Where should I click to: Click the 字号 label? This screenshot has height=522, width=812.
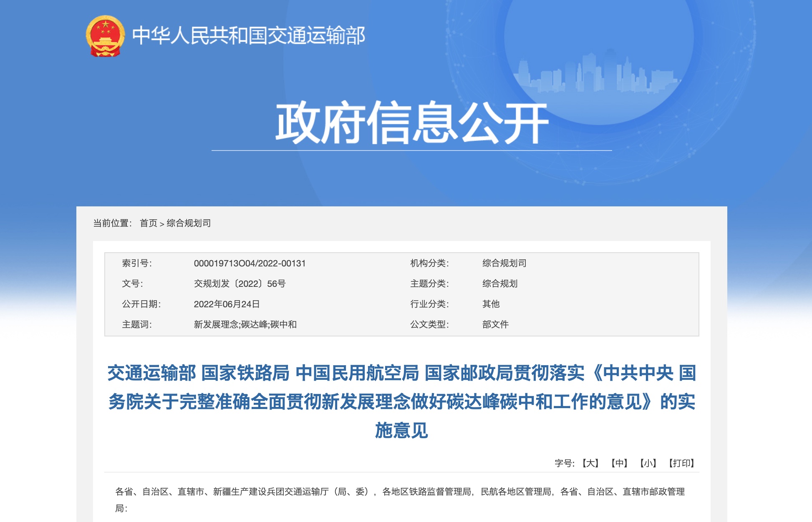[x=565, y=463]
